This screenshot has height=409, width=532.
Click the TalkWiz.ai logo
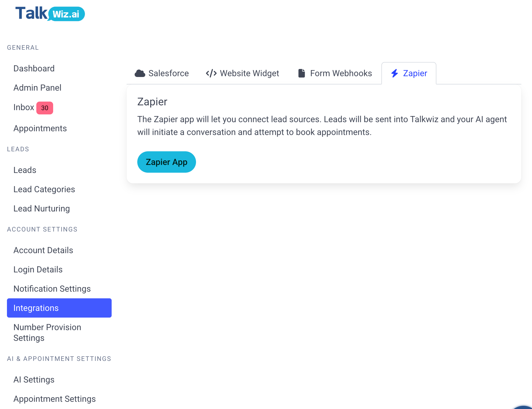click(50, 13)
